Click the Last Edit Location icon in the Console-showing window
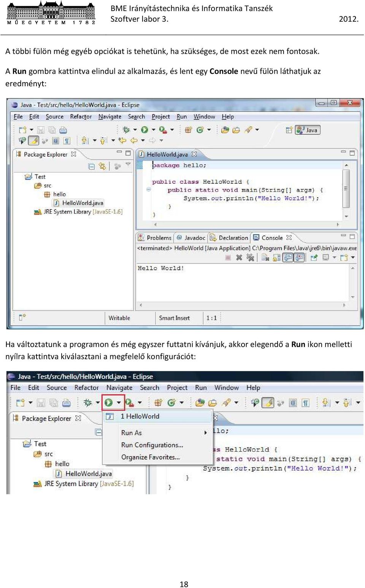This screenshot has width=365, height=588. 122,141
